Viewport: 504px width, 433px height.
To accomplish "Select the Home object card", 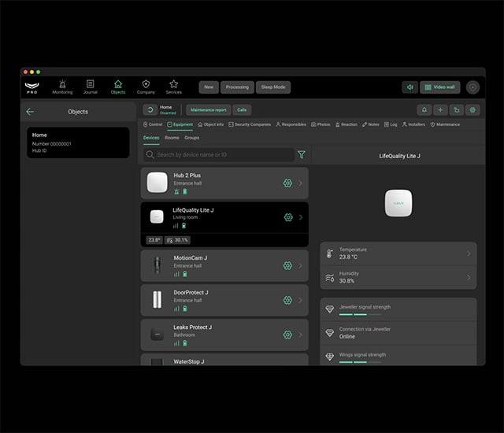I will [78, 142].
